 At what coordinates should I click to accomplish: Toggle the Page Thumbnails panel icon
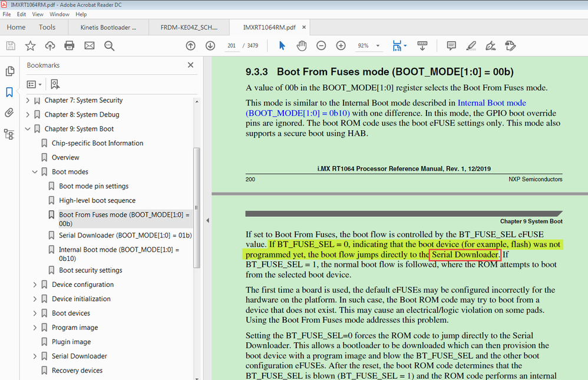point(9,71)
